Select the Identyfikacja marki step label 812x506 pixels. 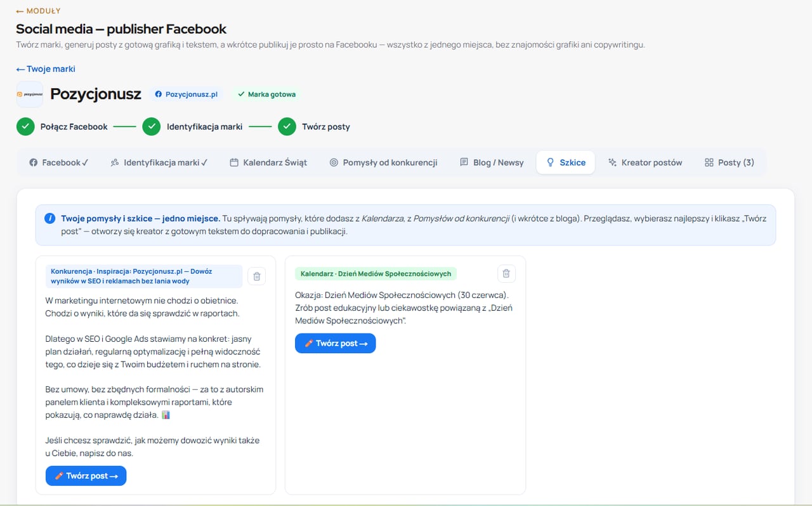click(205, 127)
